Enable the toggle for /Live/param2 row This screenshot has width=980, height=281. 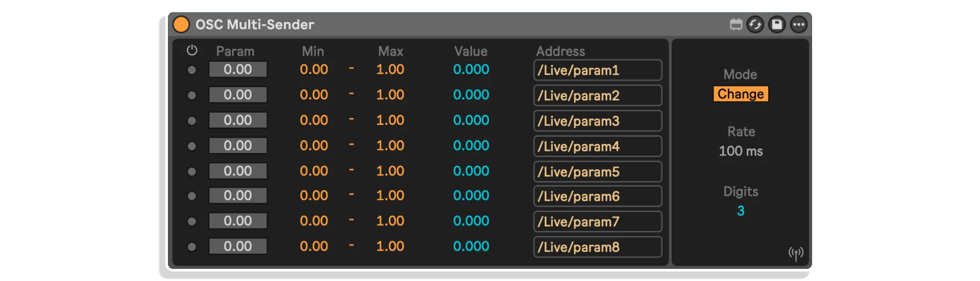pyautogui.click(x=192, y=95)
